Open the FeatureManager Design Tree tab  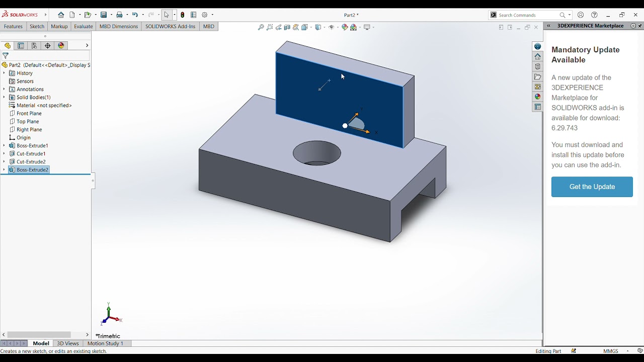tap(8, 46)
